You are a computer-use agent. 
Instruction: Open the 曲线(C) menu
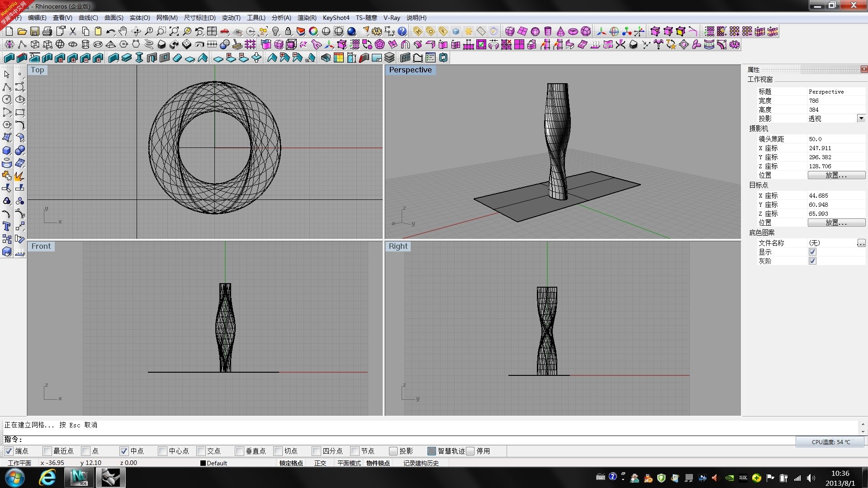[x=88, y=18]
